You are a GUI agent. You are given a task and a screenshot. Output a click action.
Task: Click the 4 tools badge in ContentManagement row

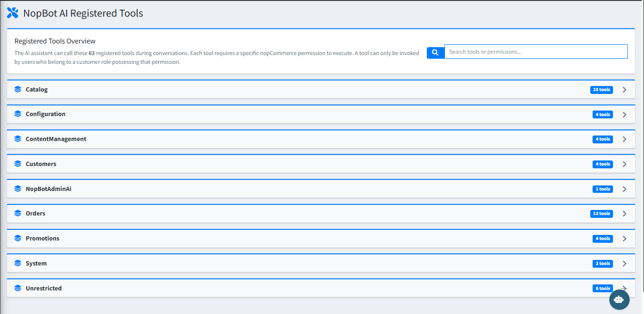(603, 139)
